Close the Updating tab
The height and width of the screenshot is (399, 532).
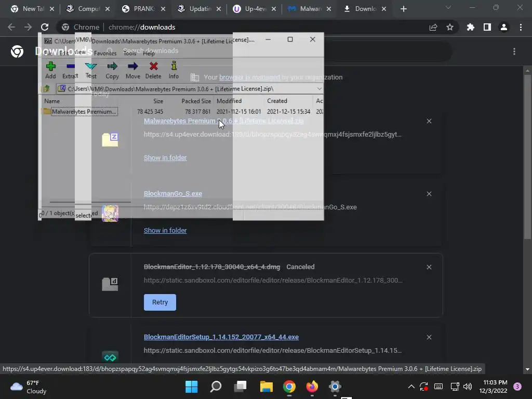coord(219,9)
